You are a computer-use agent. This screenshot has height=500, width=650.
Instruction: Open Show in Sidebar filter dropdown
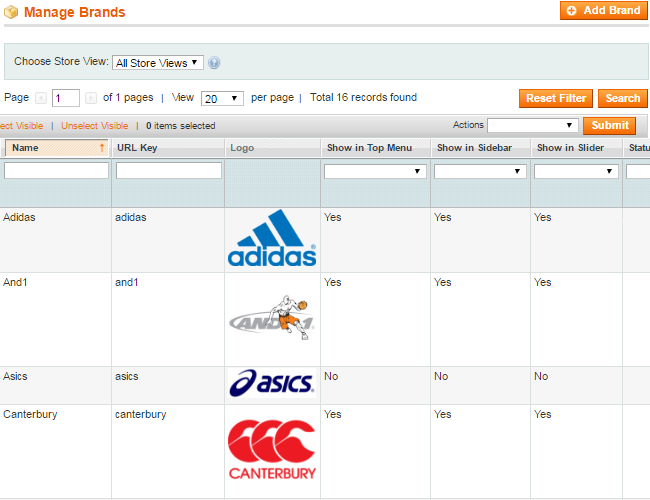(x=480, y=171)
